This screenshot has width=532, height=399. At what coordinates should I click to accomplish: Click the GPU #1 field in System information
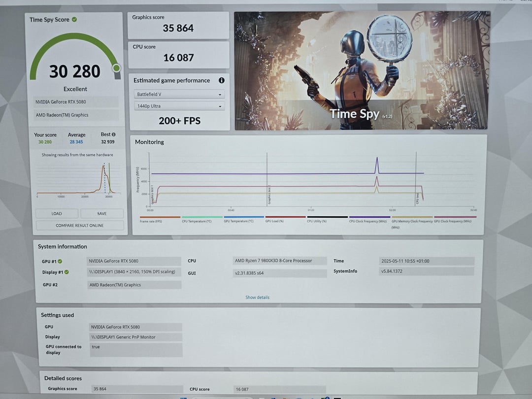point(133,261)
